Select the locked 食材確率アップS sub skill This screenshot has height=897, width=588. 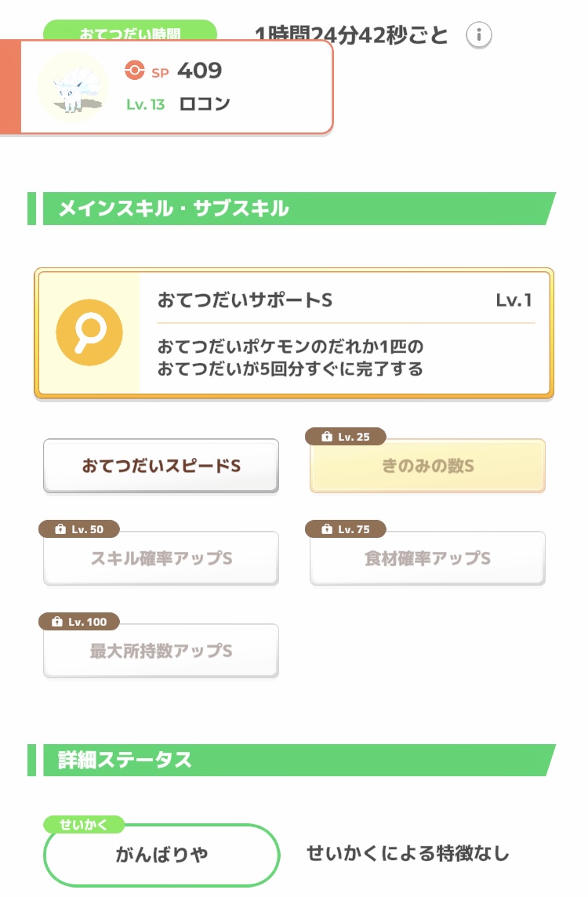[x=427, y=558]
